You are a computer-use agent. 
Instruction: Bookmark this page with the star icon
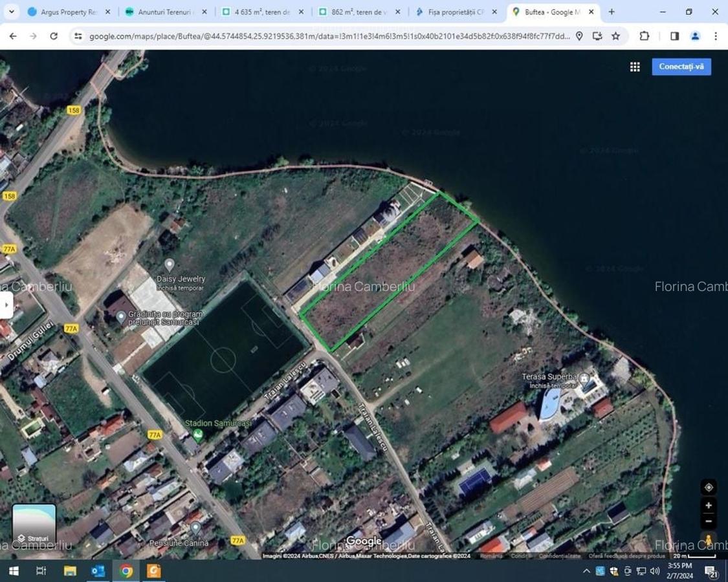[615, 36]
